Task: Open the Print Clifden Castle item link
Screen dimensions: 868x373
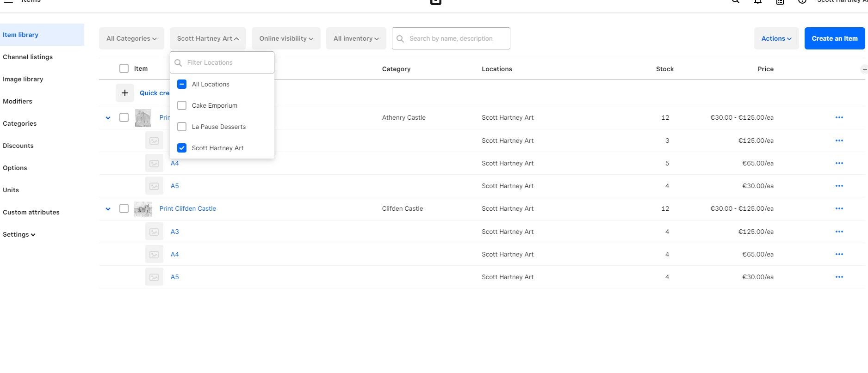Action: point(188,208)
